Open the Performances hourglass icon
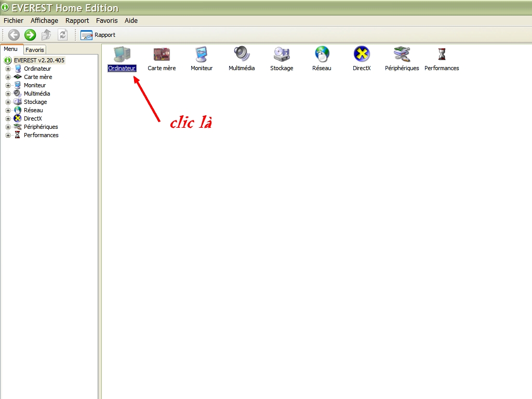 [442, 55]
